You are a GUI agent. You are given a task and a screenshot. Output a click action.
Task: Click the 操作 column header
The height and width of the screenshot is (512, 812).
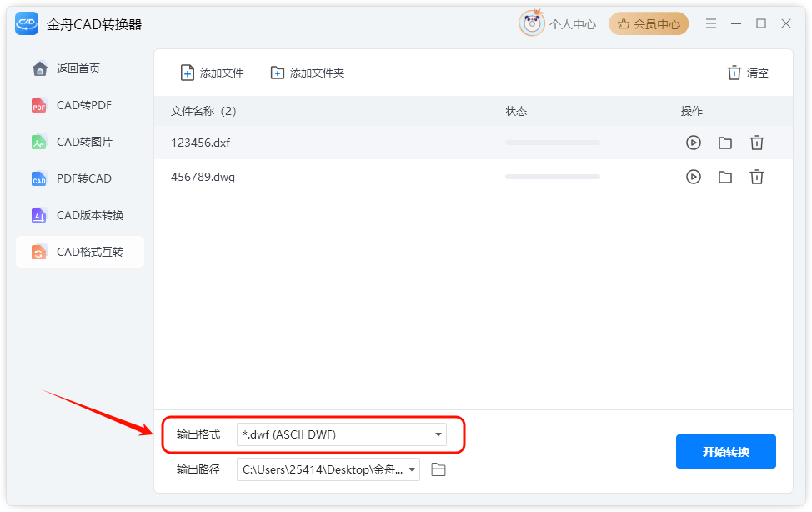click(692, 111)
